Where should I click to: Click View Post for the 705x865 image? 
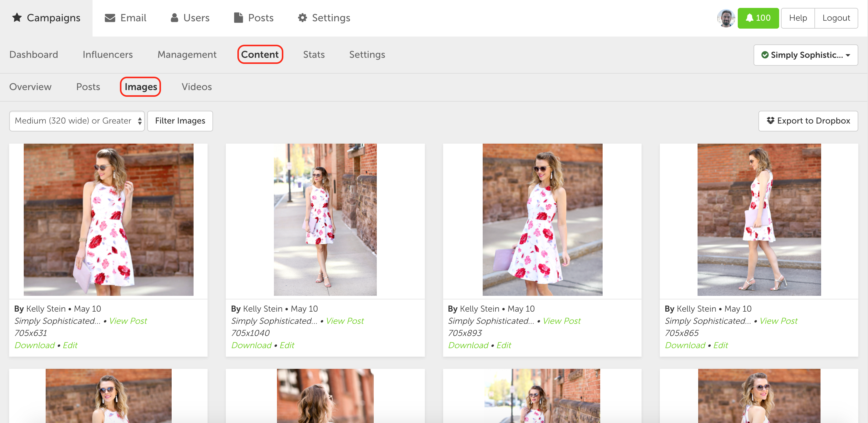pos(779,321)
